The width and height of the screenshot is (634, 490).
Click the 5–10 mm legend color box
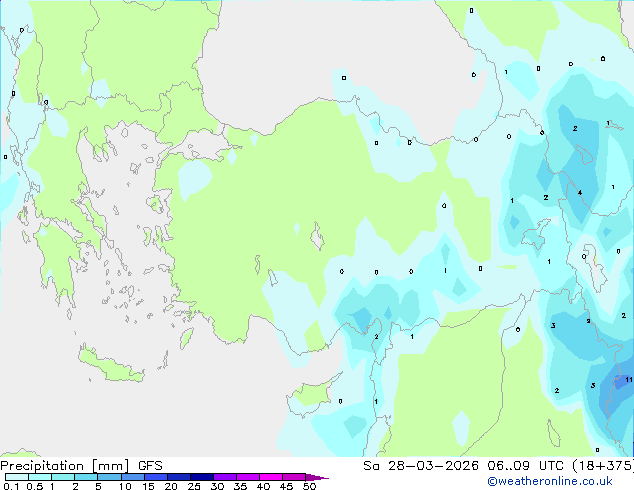coord(110,477)
